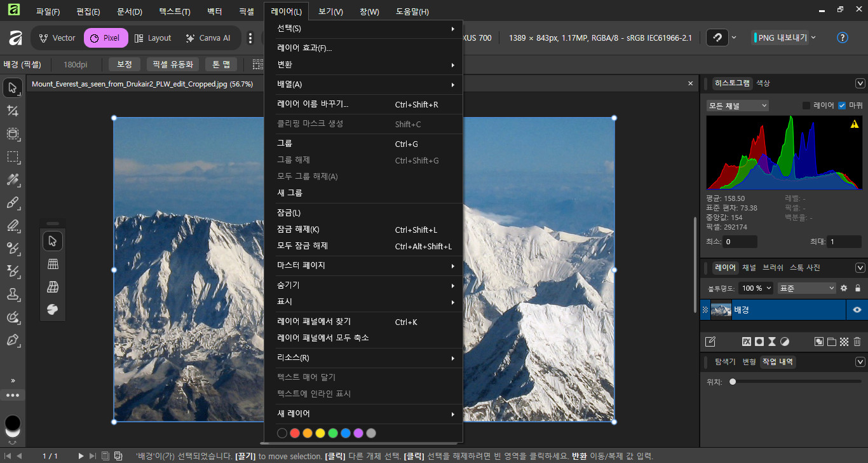Select the Clone Stamp tool

coord(13,294)
